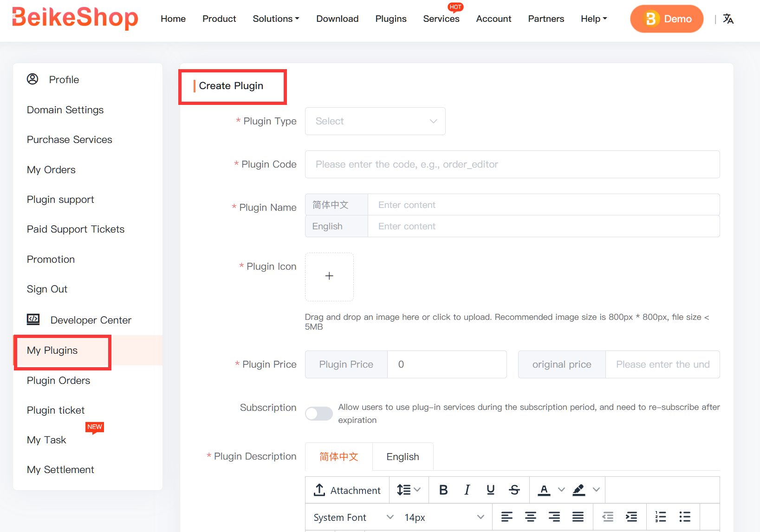Open Plugin support in the sidebar

click(60, 200)
